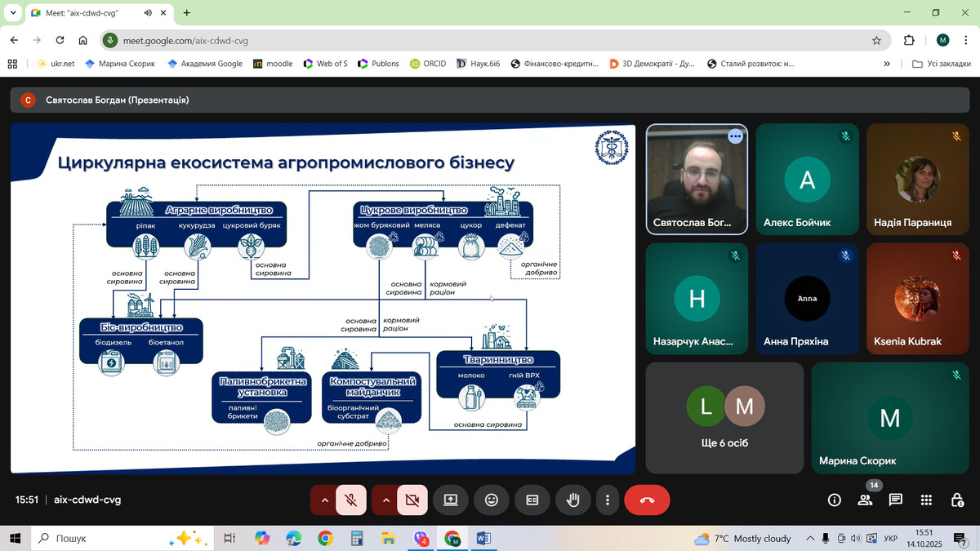Open Microsoft Word from the taskbar

[482, 539]
